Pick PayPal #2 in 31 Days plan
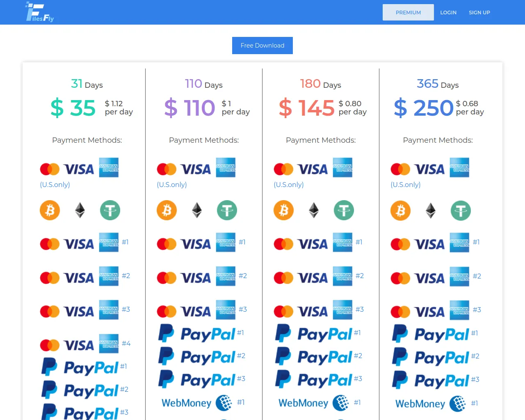Screen dimensions: 525x420 pos(84,390)
